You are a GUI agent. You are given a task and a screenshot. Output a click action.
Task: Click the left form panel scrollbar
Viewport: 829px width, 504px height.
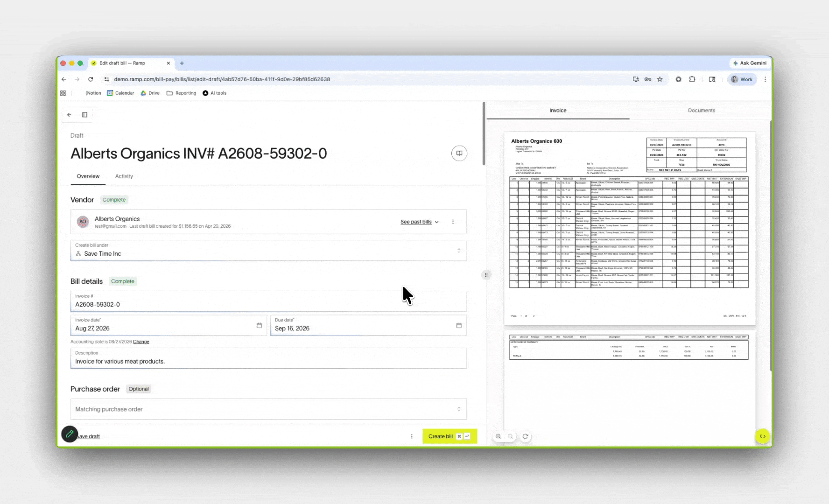point(484,133)
